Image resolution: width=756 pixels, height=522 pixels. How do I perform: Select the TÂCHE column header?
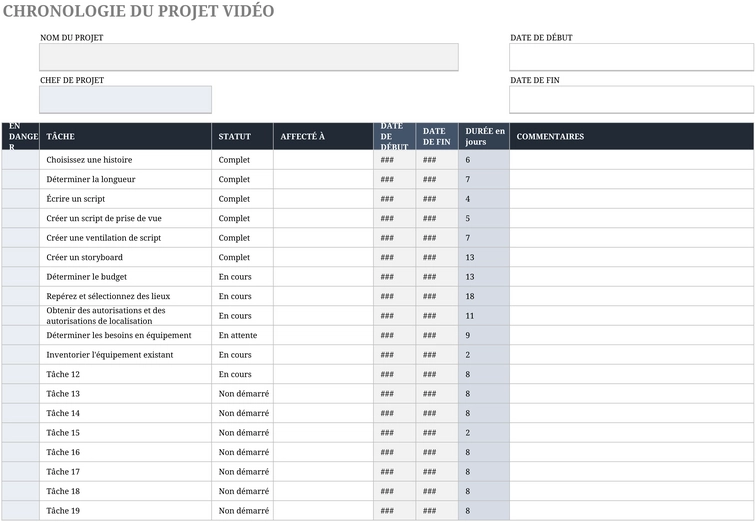(125, 136)
